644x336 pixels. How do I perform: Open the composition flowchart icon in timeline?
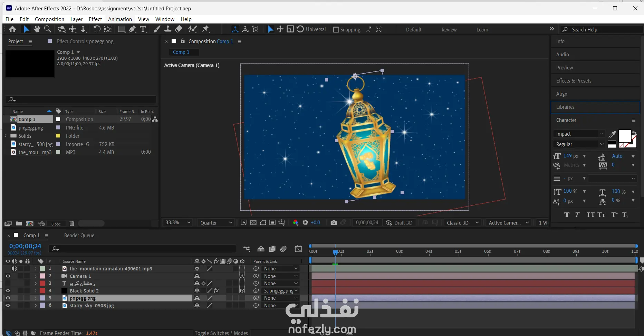coord(247,249)
